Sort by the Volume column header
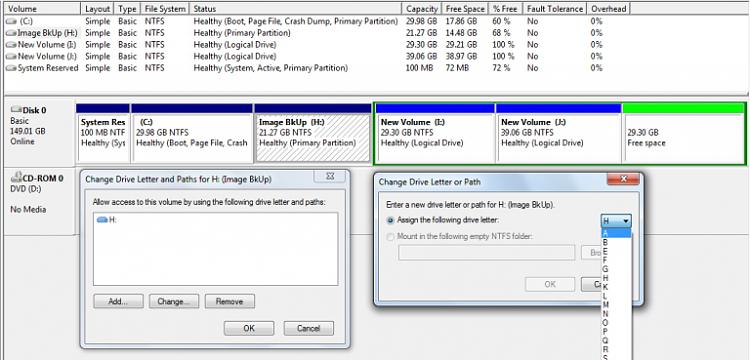Image resolution: width=750 pixels, height=360 pixels. pos(43,9)
